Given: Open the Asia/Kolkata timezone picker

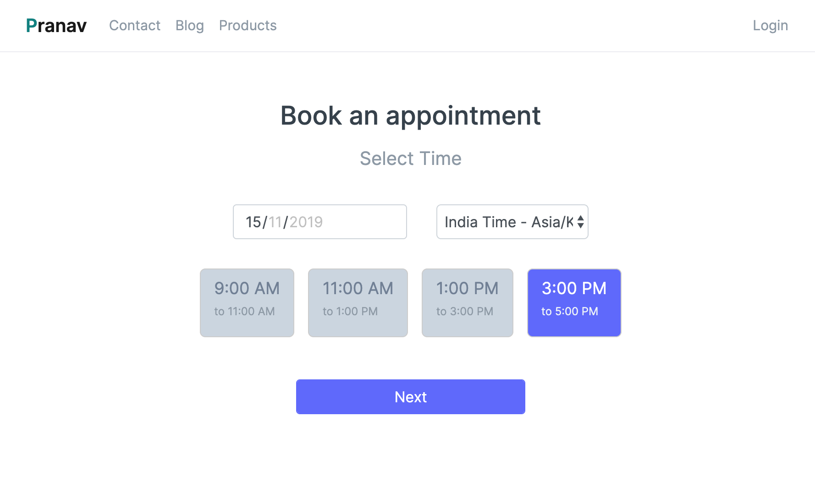Looking at the screenshot, I should [x=512, y=222].
